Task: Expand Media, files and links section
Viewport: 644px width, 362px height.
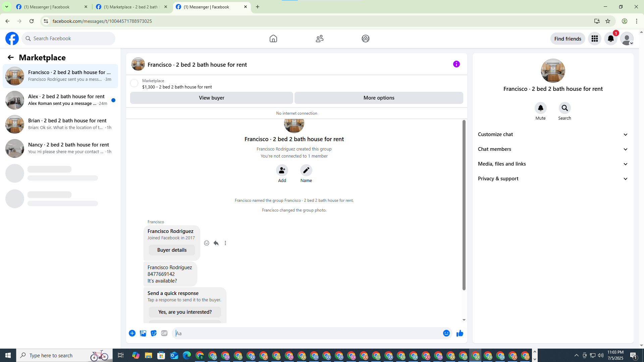Action: point(553,164)
